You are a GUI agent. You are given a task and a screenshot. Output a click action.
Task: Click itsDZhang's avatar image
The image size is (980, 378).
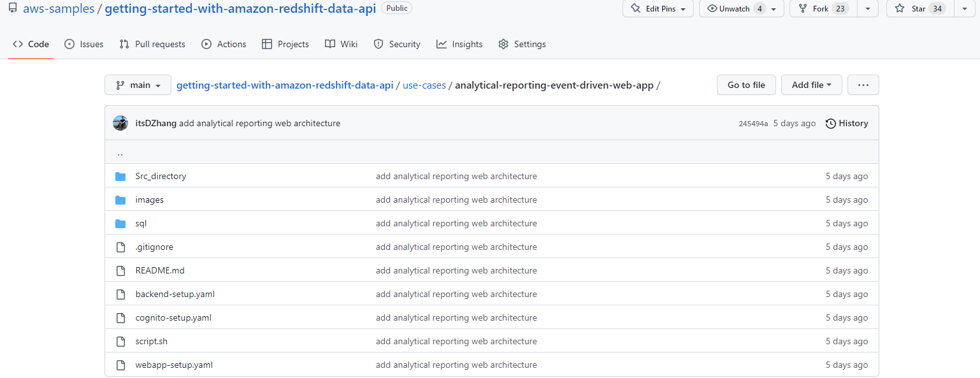(120, 123)
